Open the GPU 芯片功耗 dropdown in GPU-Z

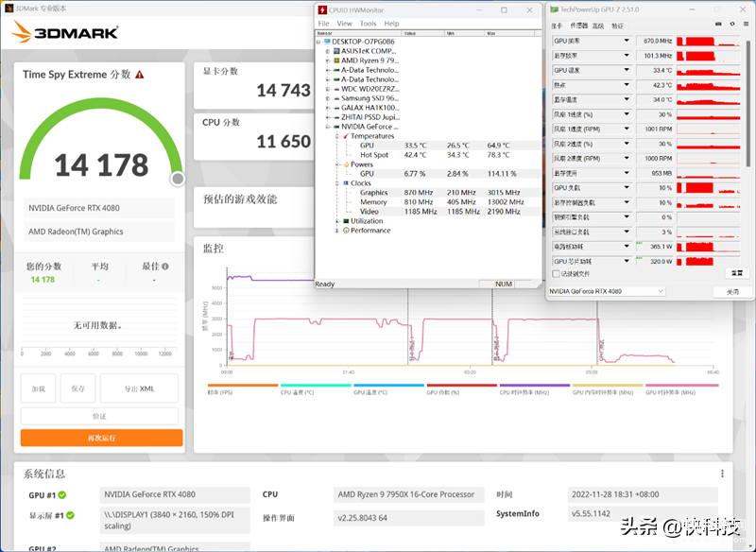coord(627,261)
